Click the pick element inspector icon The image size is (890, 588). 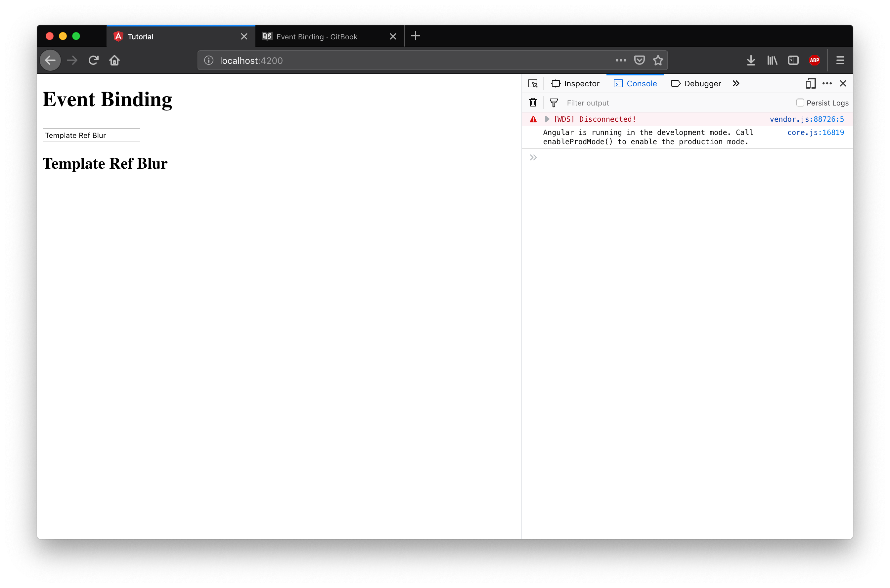(x=533, y=83)
